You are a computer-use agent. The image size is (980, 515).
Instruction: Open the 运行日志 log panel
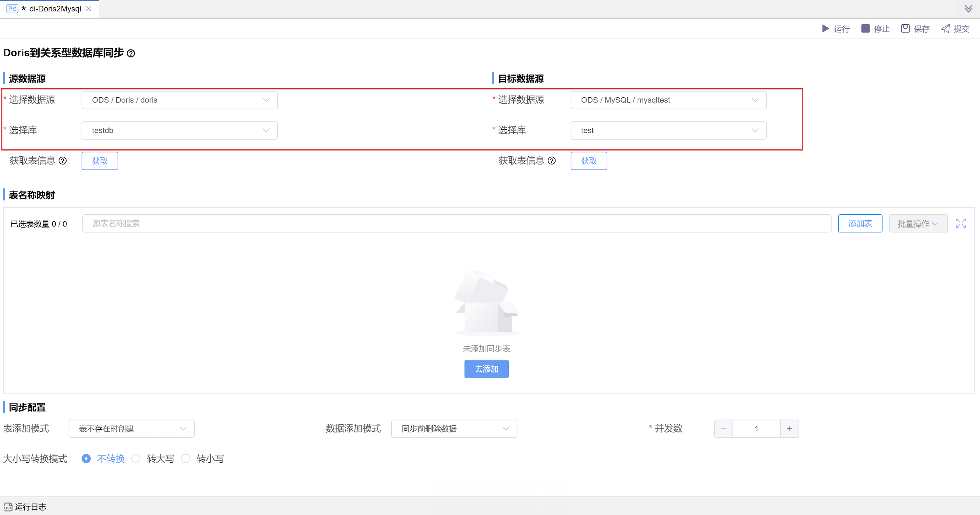pos(25,507)
